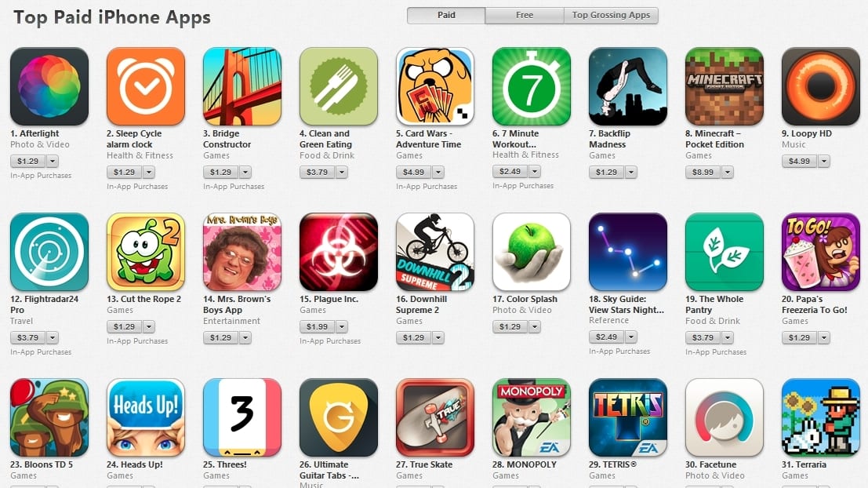The height and width of the screenshot is (488, 868).
Task: Open the Cut the Rope 2 icon
Action: coord(146,252)
